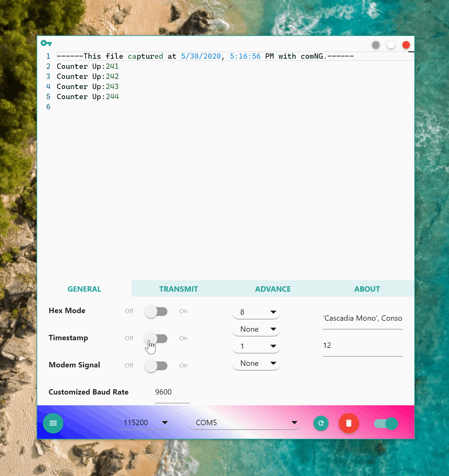Go to the ABOUT tab
Screen dimensions: 449x476
coord(367,289)
